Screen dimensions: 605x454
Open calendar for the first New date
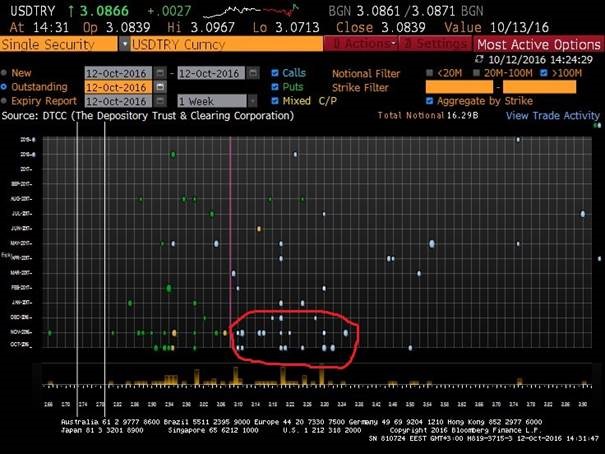pos(160,73)
